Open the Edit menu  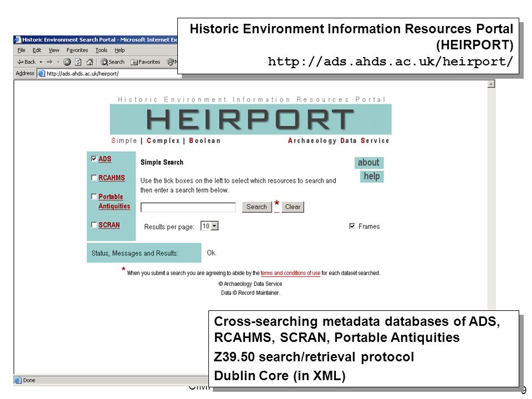pos(37,50)
